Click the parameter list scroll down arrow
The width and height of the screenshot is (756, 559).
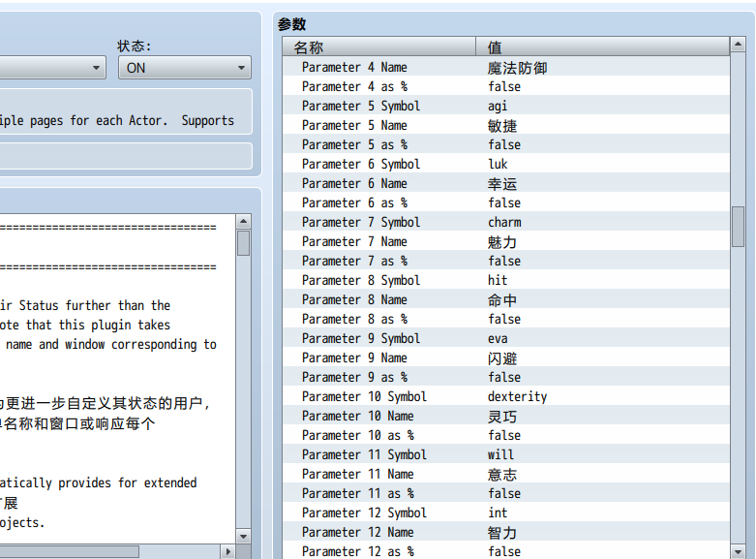tap(738, 551)
